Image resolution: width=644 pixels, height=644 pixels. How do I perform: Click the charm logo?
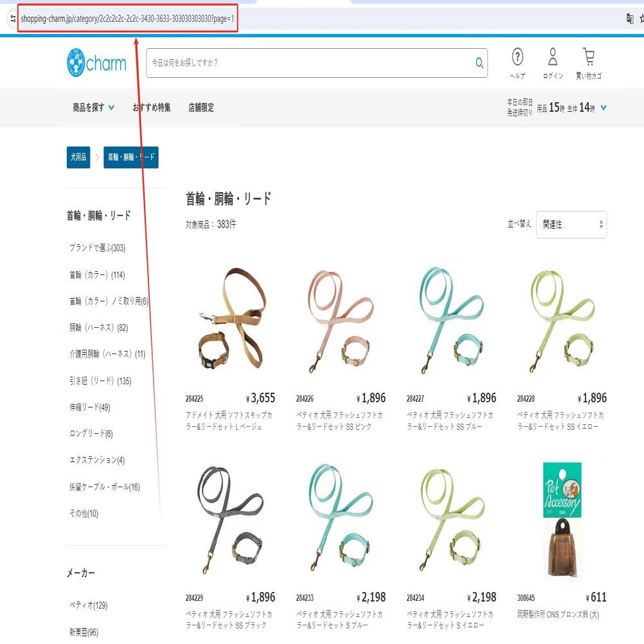[96, 63]
